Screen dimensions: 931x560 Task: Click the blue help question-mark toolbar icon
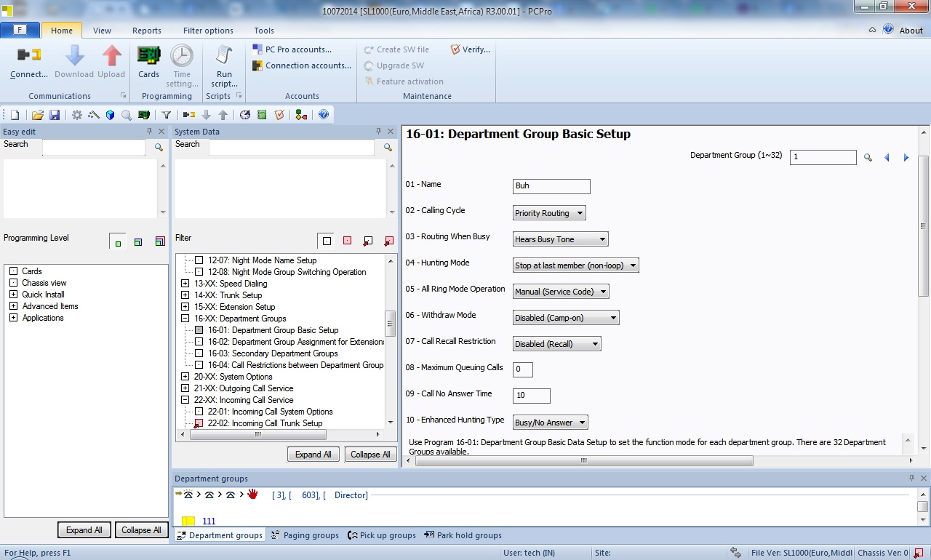[x=324, y=115]
